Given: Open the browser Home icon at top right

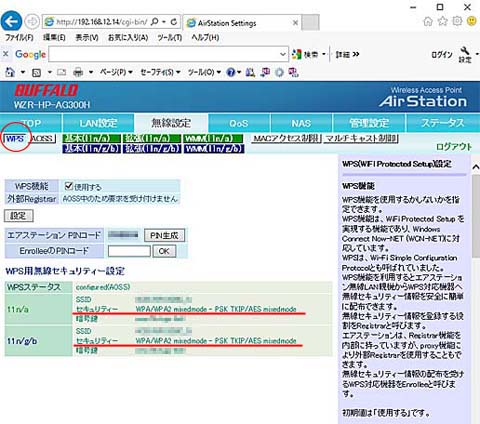Looking at the screenshot, I should tap(428, 22).
